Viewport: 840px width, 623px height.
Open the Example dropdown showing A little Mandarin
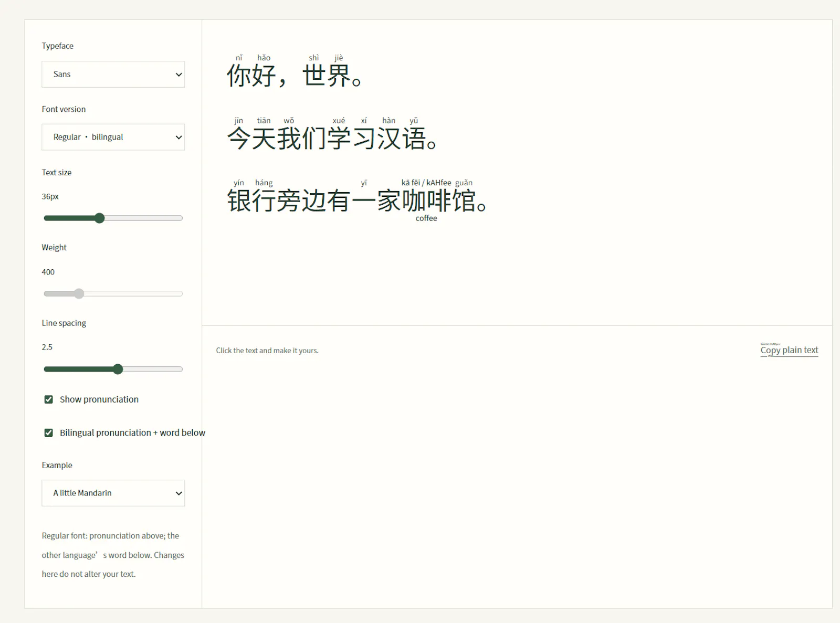(113, 493)
